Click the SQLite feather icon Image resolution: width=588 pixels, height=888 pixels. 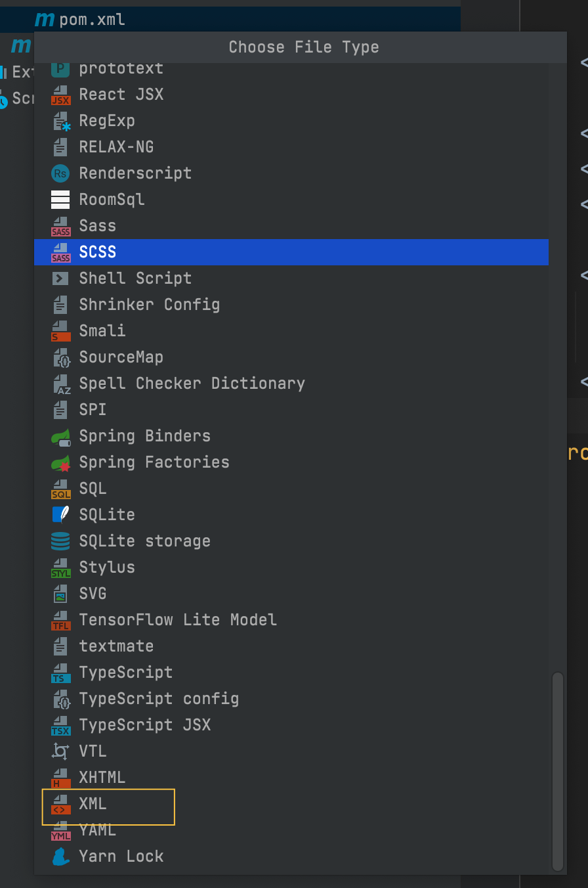60,515
